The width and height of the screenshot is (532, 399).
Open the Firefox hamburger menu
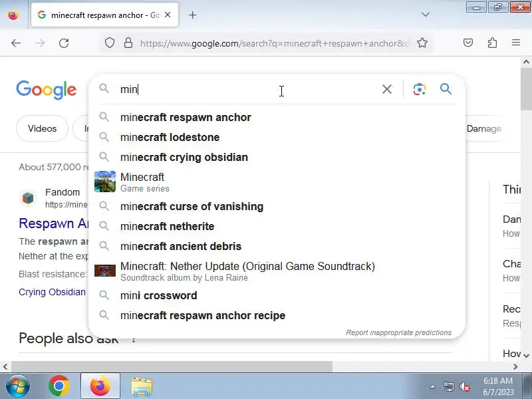(516, 43)
